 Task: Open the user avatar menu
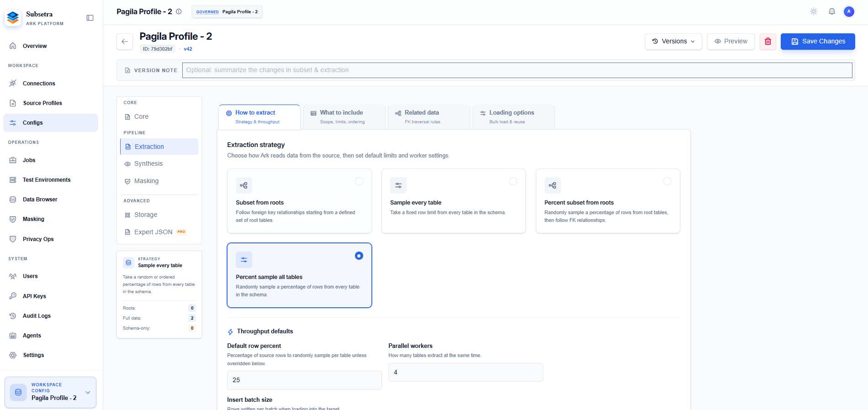(x=849, y=11)
